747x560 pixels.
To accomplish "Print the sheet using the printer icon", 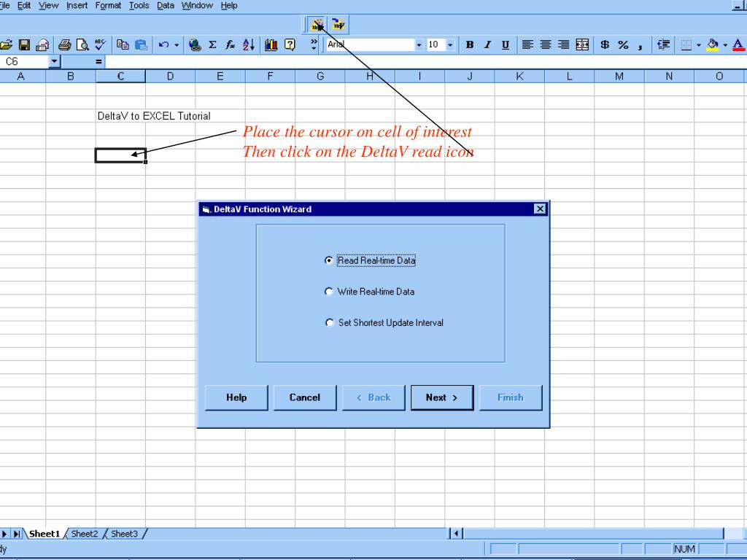I will (64, 44).
